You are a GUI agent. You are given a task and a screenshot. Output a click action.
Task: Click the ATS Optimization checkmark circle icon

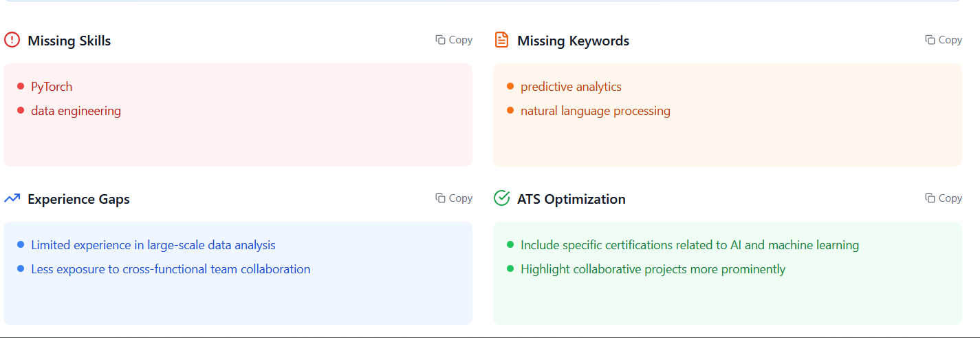501,198
